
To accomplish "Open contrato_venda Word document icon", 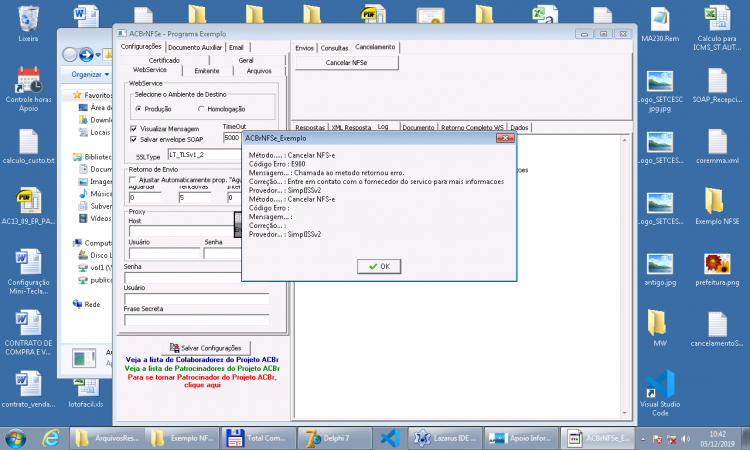I will [x=28, y=389].
